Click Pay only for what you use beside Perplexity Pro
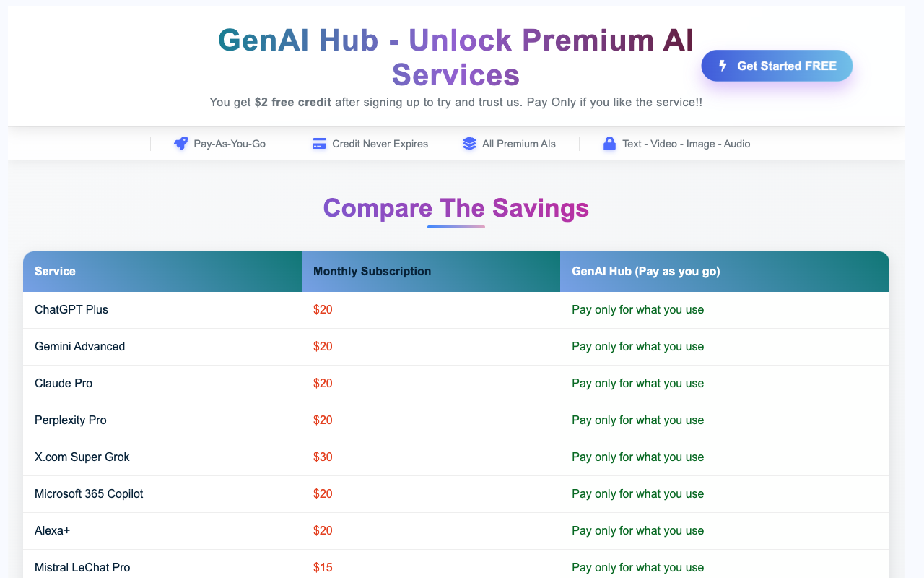The width and height of the screenshot is (924, 578). coord(637,420)
